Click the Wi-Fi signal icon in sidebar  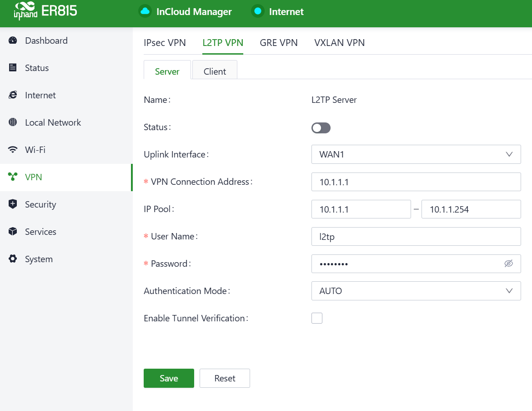point(13,150)
